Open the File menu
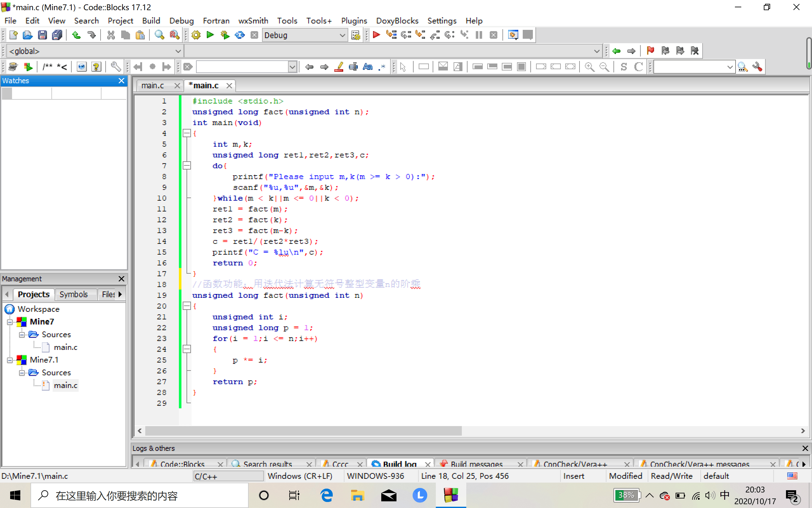Screen dimensions: 812x508 coord(10,21)
